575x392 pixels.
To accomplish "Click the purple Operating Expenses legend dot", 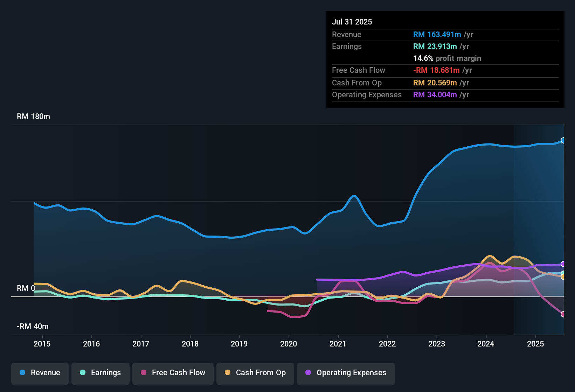I will coord(308,372).
